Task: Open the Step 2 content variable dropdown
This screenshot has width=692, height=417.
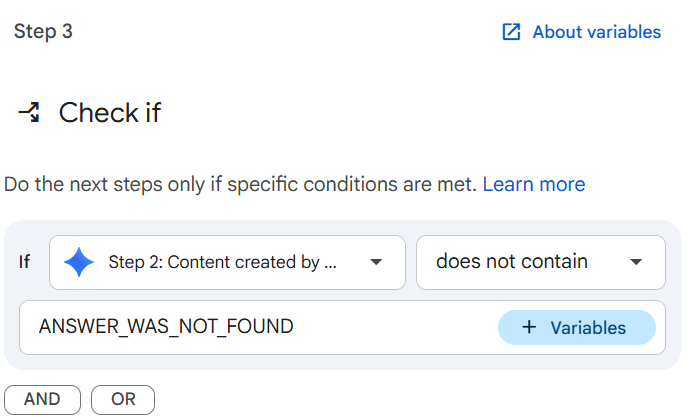Action: pos(227,263)
